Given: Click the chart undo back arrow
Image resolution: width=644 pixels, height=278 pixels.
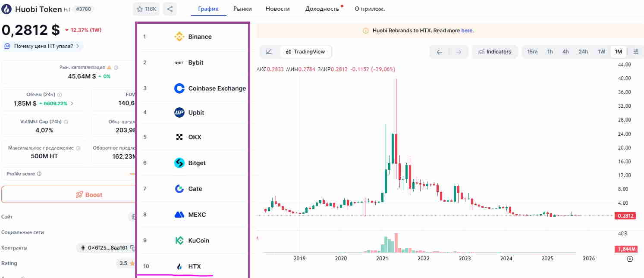Looking at the screenshot, I should click(440, 52).
